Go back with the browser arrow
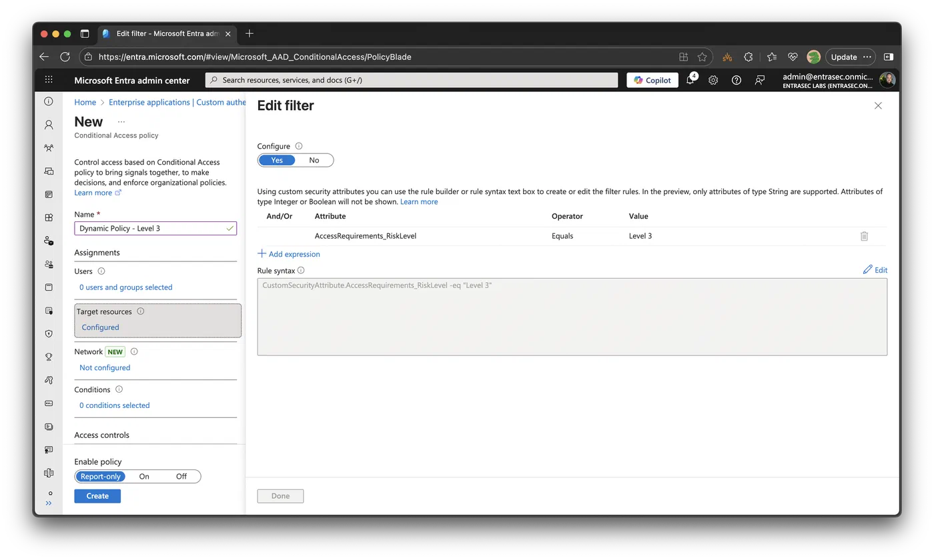 tap(44, 57)
